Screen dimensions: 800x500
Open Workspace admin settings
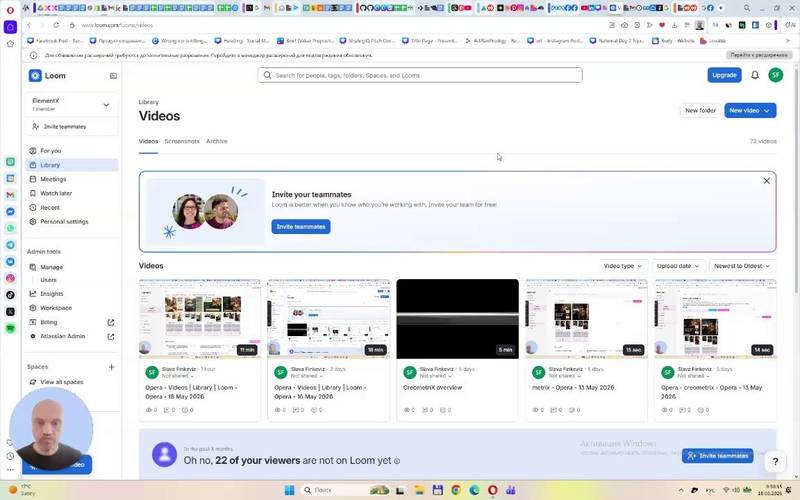pos(71,308)
